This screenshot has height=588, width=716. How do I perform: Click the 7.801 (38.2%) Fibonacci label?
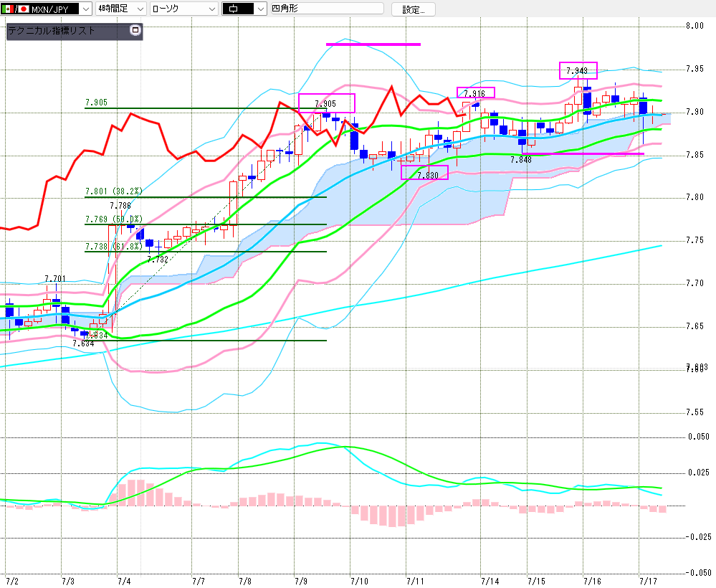(114, 191)
